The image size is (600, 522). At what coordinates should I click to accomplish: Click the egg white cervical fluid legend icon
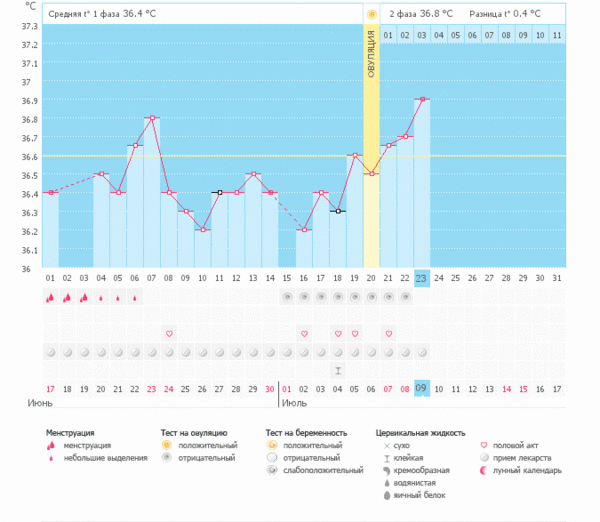click(385, 495)
